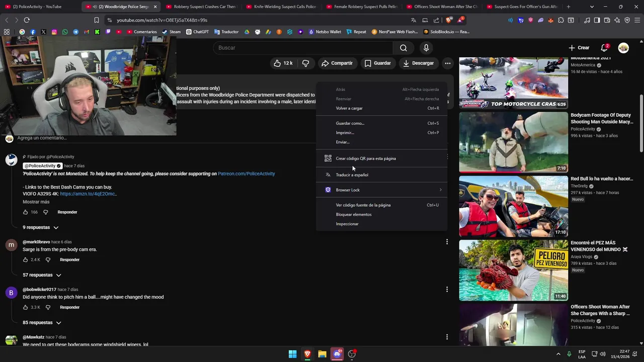644x362 pixels.
Task: Open the extensions puzzle-piece menu
Action: (561, 20)
